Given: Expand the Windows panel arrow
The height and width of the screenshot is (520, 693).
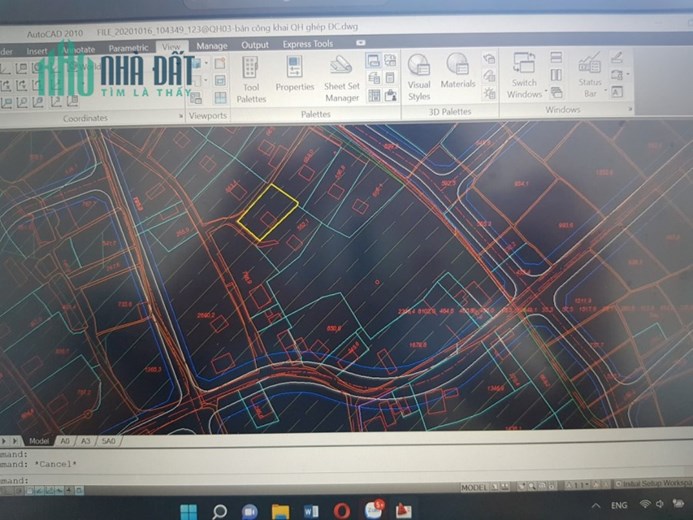Looking at the screenshot, I should pos(630,109).
